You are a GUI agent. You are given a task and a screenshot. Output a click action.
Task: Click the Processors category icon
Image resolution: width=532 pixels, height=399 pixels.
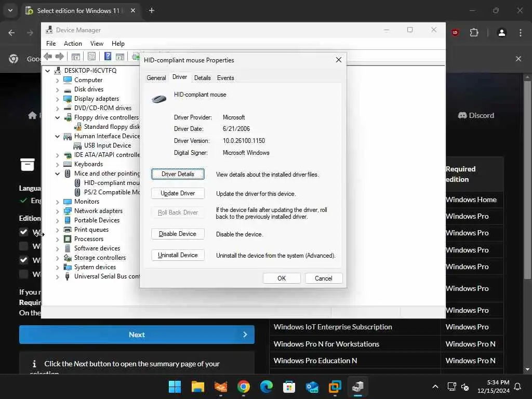click(x=68, y=239)
